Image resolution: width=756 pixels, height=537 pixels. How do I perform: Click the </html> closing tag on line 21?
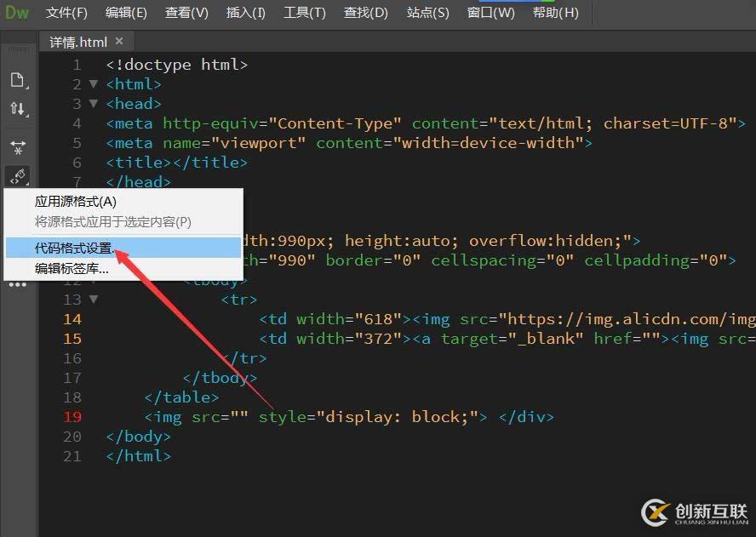coord(139,456)
